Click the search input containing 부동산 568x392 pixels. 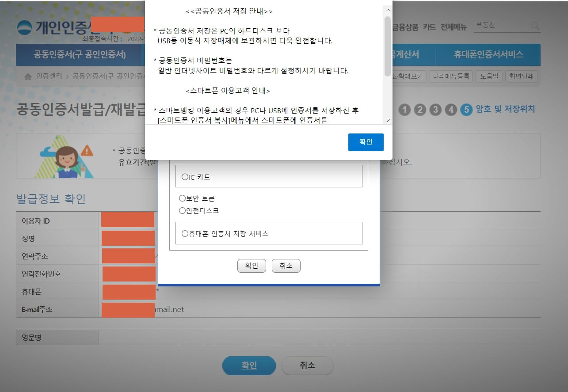[x=499, y=26]
